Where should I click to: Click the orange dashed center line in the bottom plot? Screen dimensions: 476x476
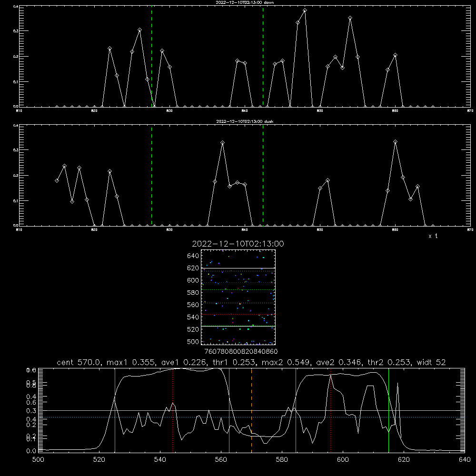[x=251, y=410]
